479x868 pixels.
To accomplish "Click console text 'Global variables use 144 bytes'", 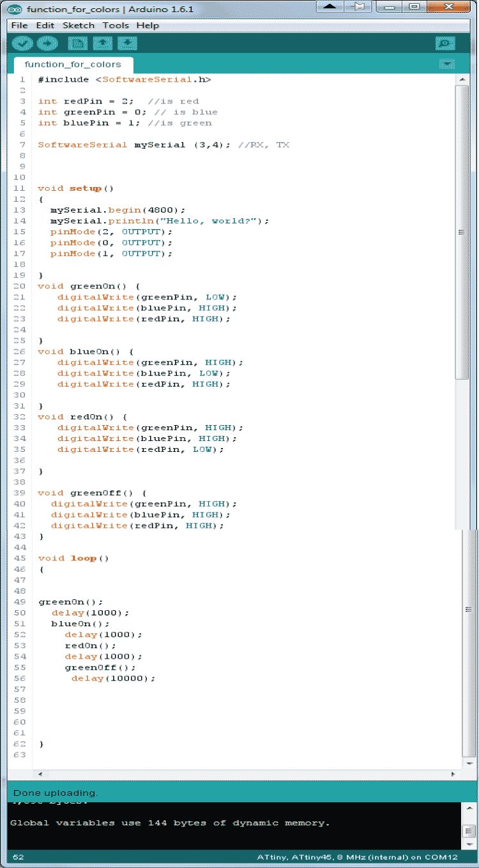I will click(x=170, y=823).
